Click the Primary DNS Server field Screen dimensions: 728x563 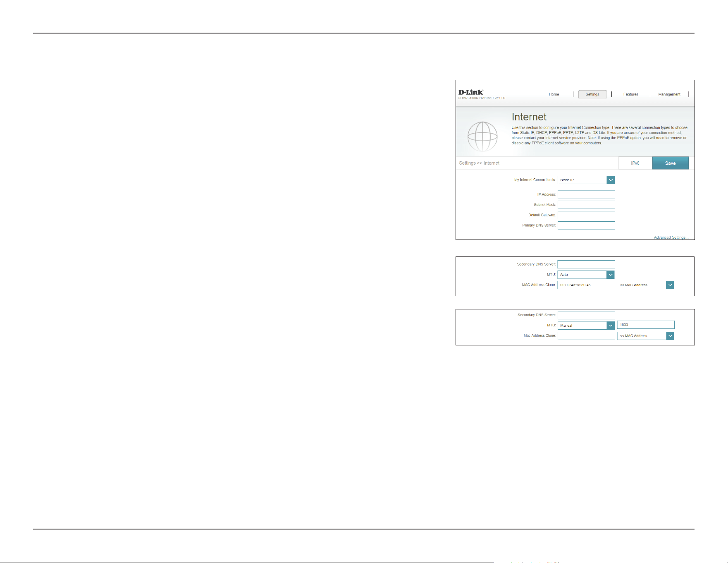586,225
